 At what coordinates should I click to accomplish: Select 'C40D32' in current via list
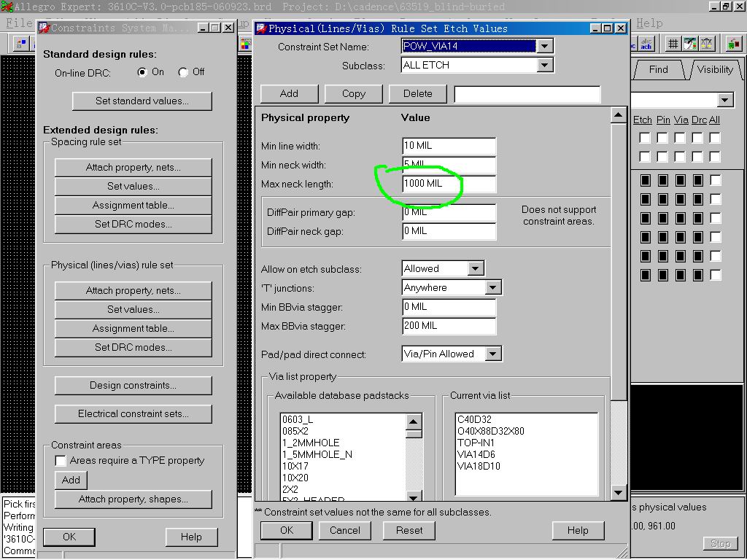tap(474, 419)
